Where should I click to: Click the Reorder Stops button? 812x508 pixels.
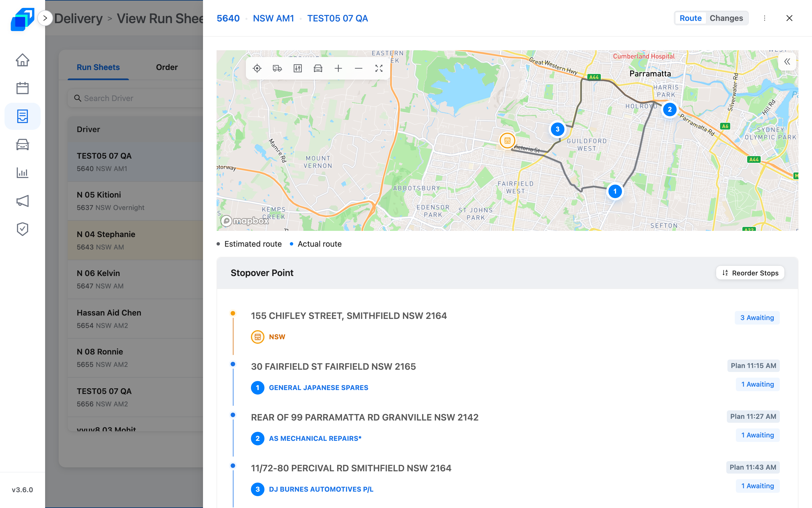(x=750, y=273)
